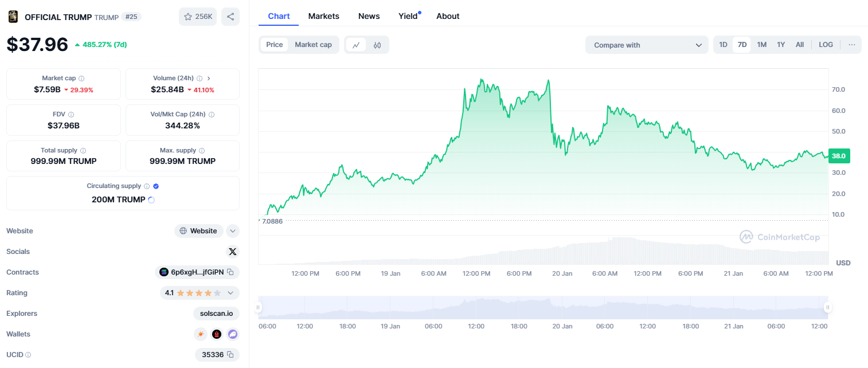This screenshot has width=868, height=368.
Task: Click the globe icon on Website button
Action: pos(183,231)
